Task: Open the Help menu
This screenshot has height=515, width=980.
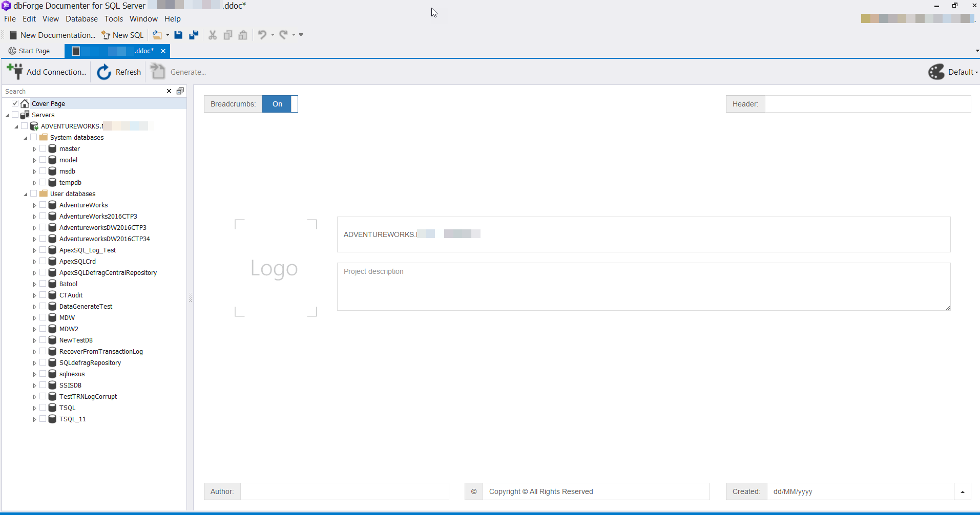Action: tap(173, 19)
